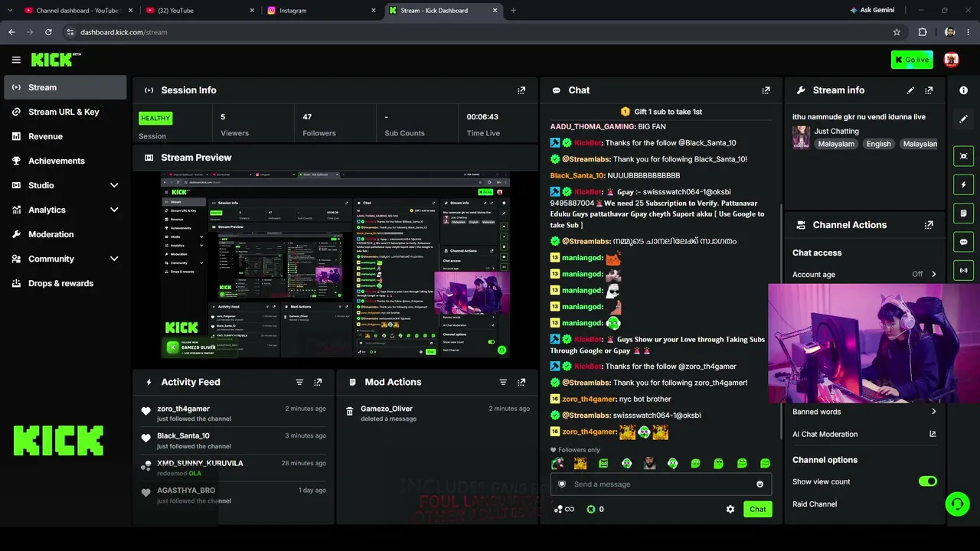Open the info icon in the right strip
The height and width of the screenshot is (551, 980).
(x=964, y=90)
